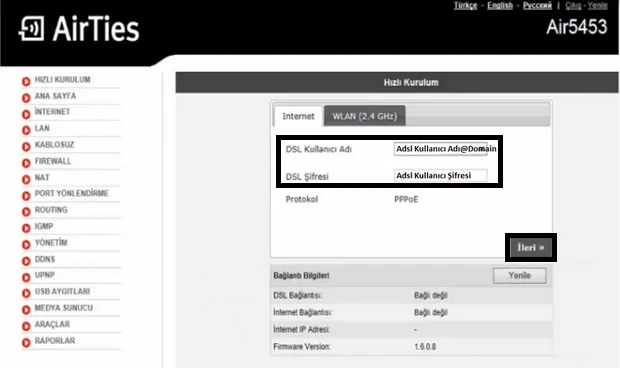The image size is (620, 368).
Task: Open PORT YÖNLENDİRME settings
Action: 72,193
